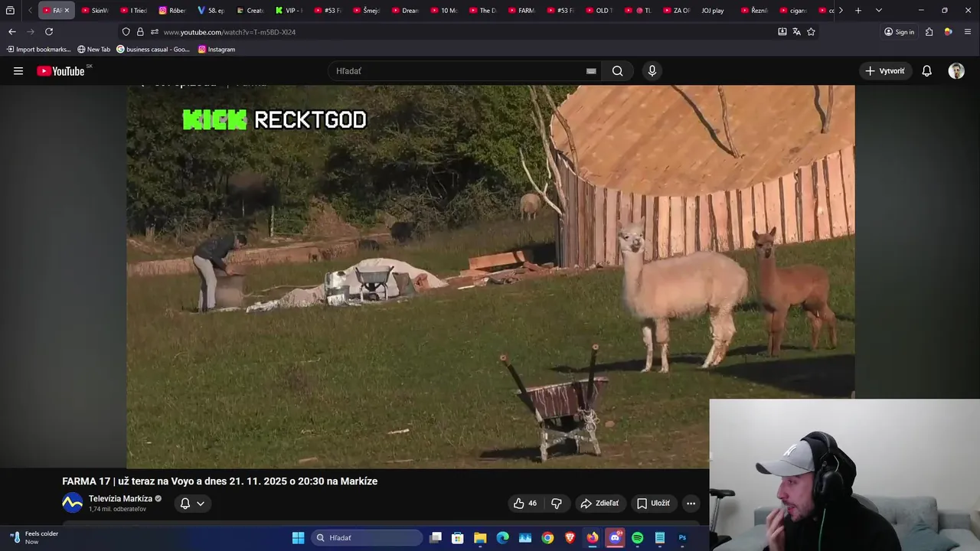980x551 pixels.
Task: Go to the YouTube home logo
Action: tap(60, 71)
